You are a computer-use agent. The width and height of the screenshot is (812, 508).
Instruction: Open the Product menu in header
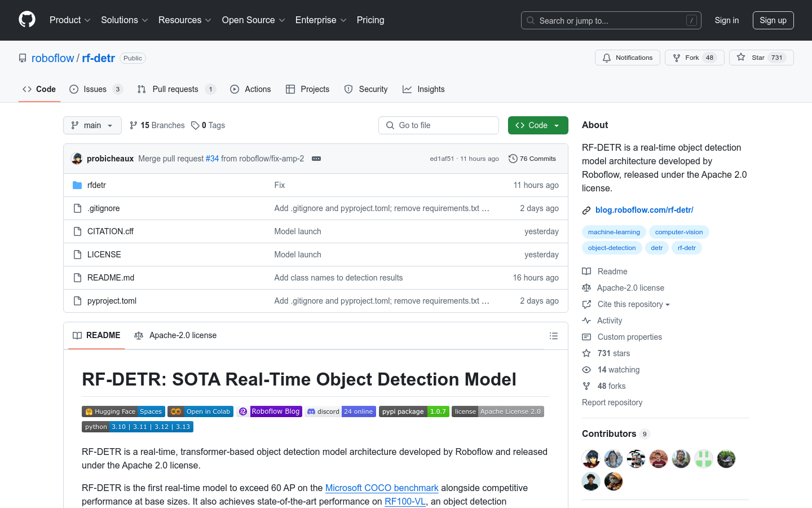(70, 20)
